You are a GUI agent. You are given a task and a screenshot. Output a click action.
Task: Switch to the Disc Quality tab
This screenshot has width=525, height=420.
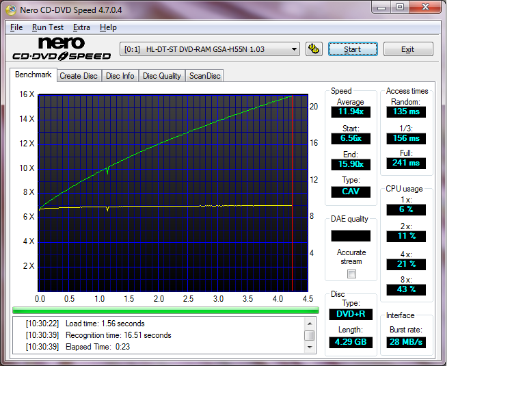click(162, 76)
